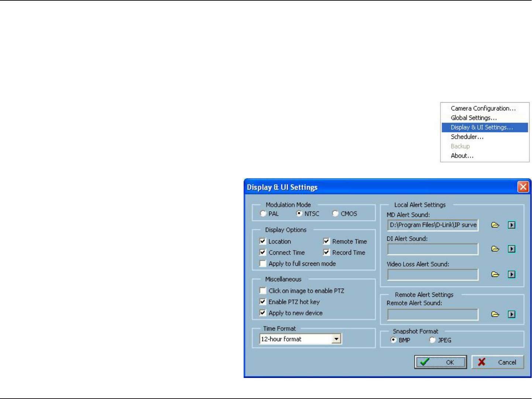532x399 pixels.
Task: Confirm settings with OK button
Action: coord(440,362)
